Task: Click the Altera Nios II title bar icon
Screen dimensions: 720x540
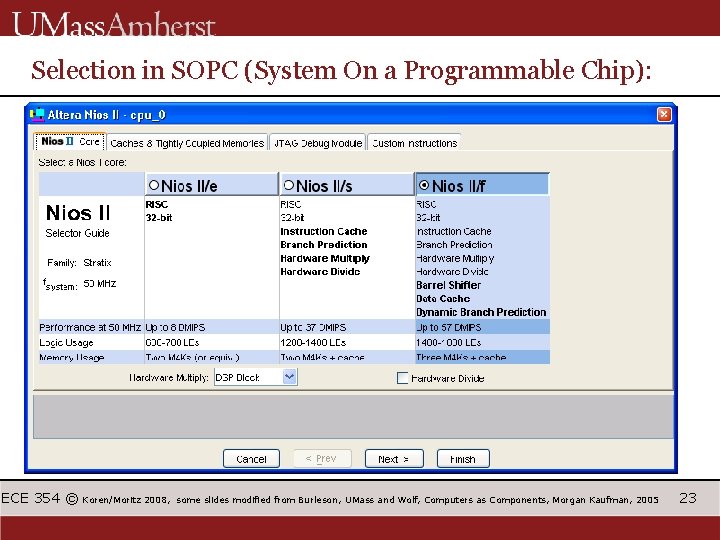Action: (x=37, y=114)
